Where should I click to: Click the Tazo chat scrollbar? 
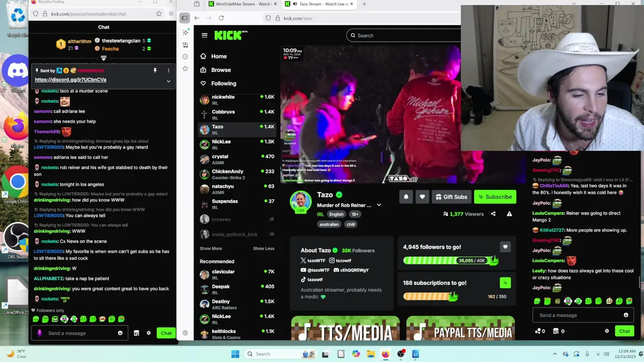(x=640, y=282)
